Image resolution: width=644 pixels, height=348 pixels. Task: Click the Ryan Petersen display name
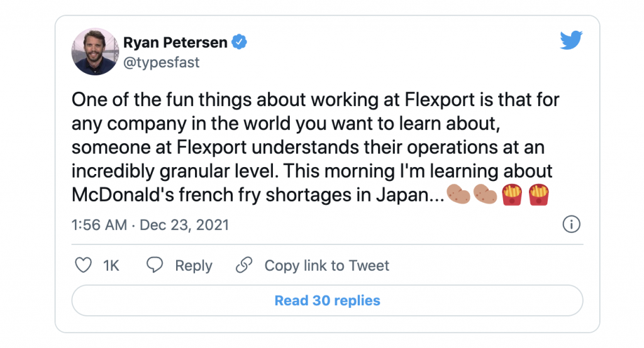pos(176,43)
